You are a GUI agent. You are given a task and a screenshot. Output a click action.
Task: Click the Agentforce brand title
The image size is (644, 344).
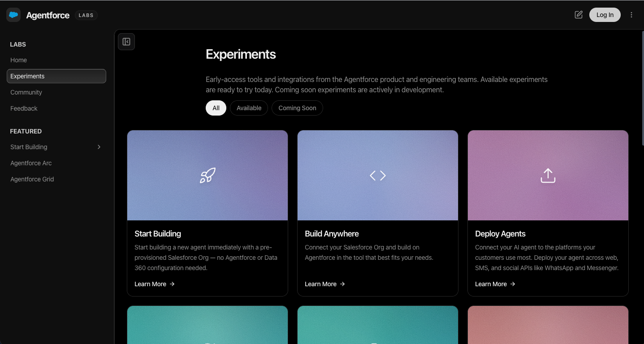point(48,15)
